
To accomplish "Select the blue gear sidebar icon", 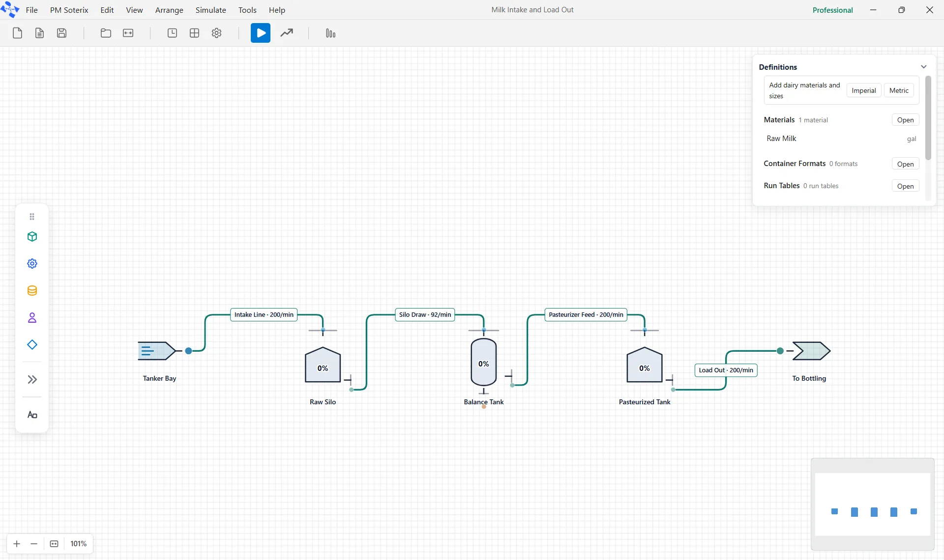I will click(x=32, y=264).
